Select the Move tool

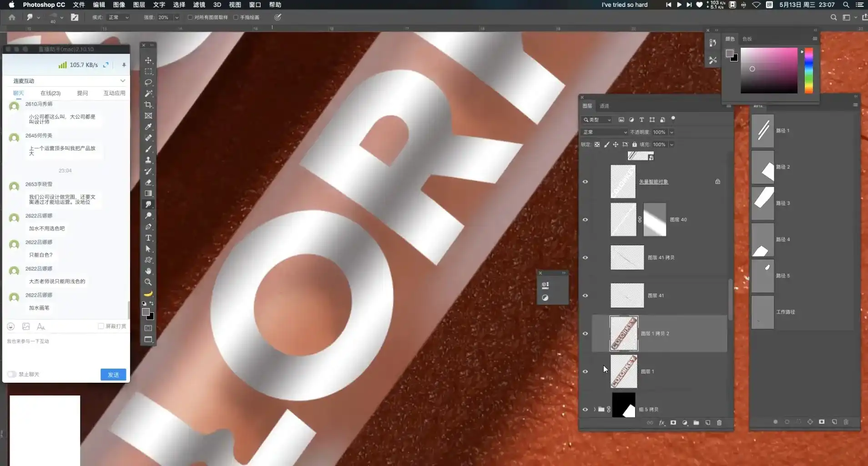coord(148,61)
